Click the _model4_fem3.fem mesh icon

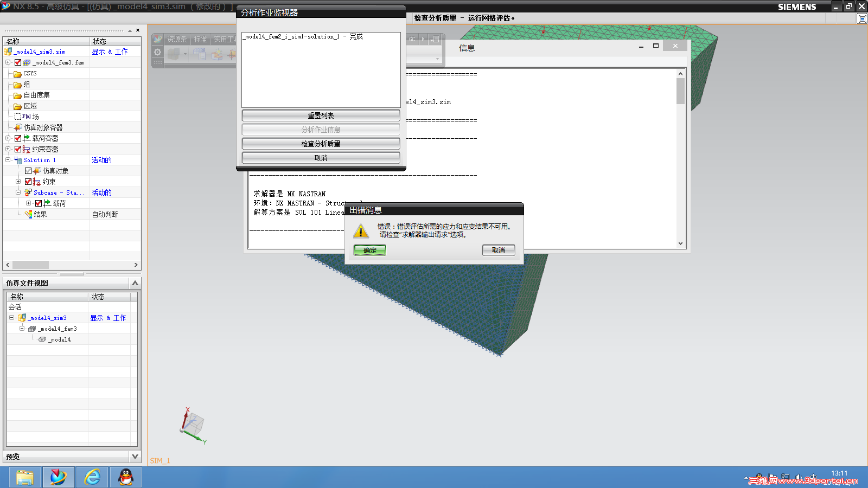point(27,62)
